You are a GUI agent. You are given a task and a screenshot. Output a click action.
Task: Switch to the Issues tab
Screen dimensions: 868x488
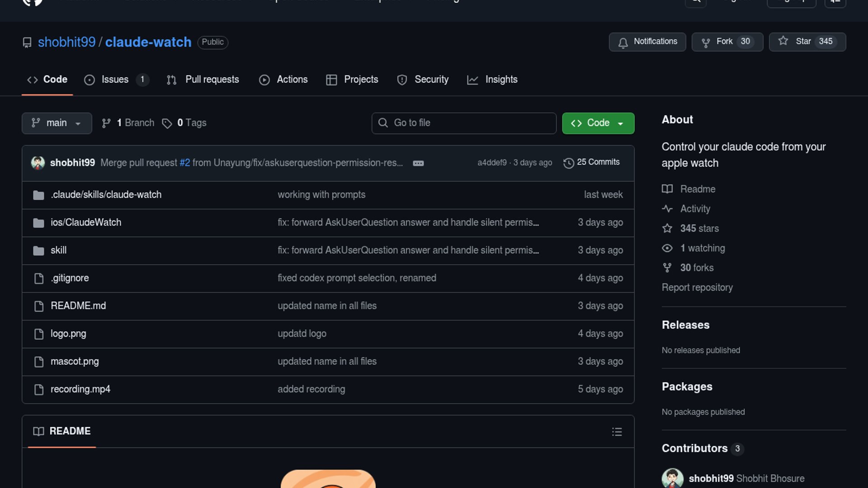115,80
